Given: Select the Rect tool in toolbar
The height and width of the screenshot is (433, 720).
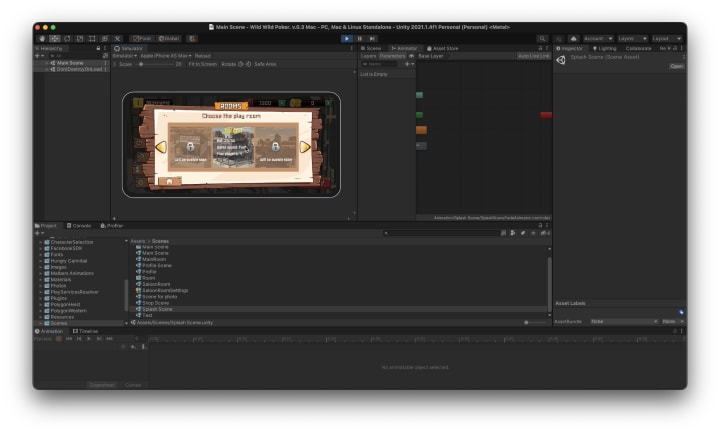Looking at the screenshot, I should pos(92,39).
